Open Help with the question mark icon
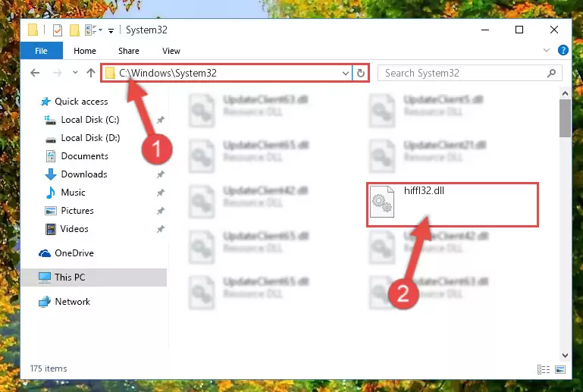The image size is (583, 392). click(563, 50)
